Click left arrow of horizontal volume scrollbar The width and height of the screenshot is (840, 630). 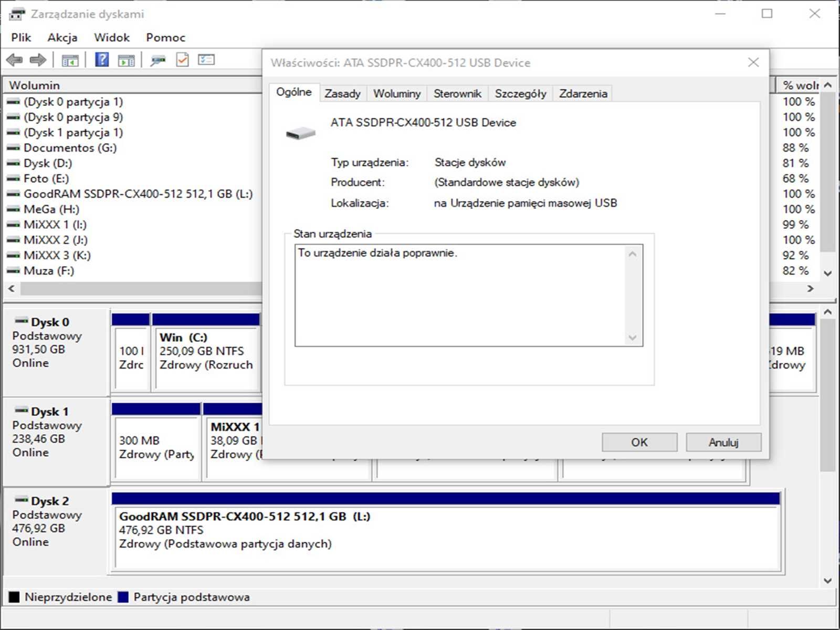(x=12, y=288)
